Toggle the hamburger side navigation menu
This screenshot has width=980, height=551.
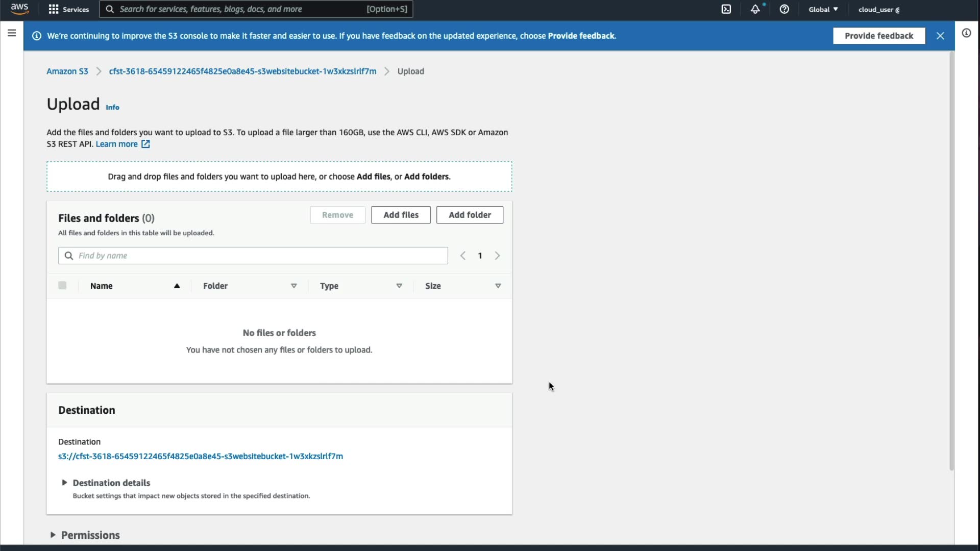(12, 33)
